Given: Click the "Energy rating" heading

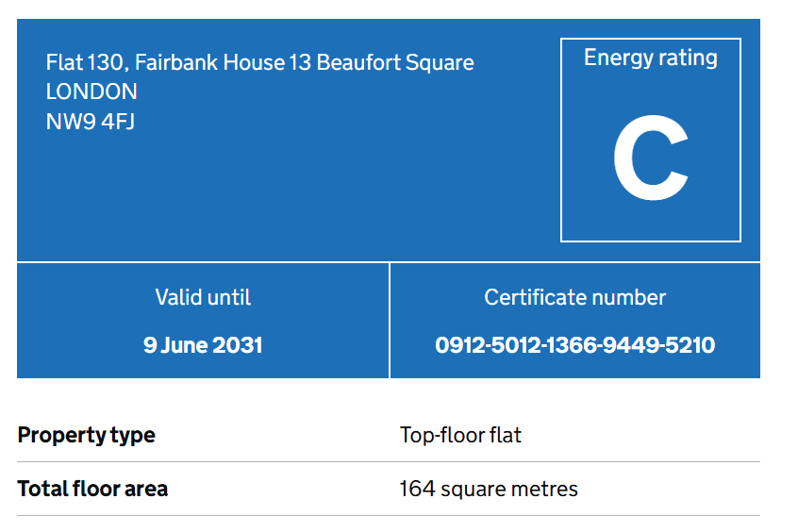Looking at the screenshot, I should [650, 58].
